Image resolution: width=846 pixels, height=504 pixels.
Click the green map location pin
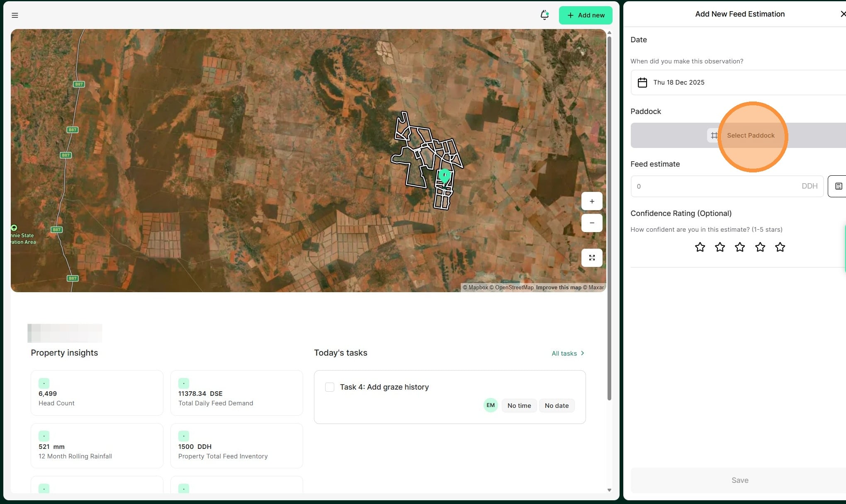click(444, 176)
